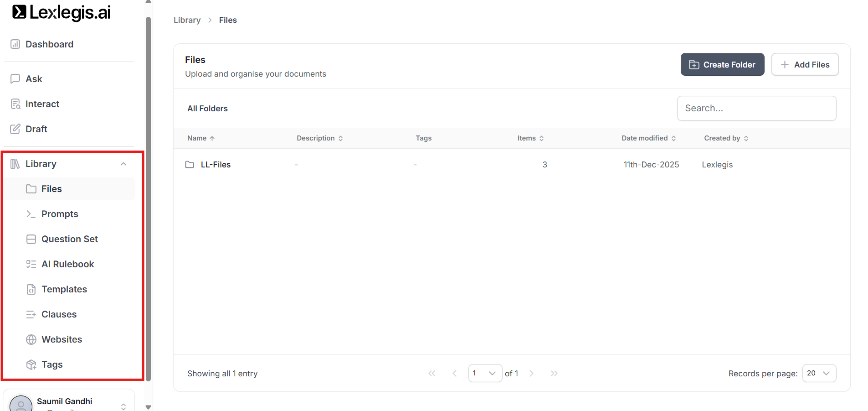Open the Records per page dropdown
Screen dimensions: 868x411
[819, 373]
